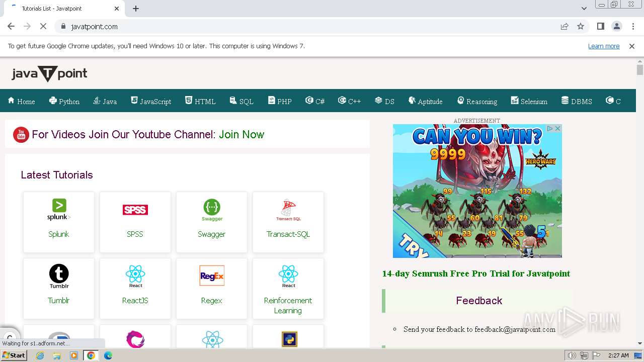Image resolution: width=644 pixels, height=362 pixels.
Task: Open Java tutorials menu item
Action: [x=105, y=101]
